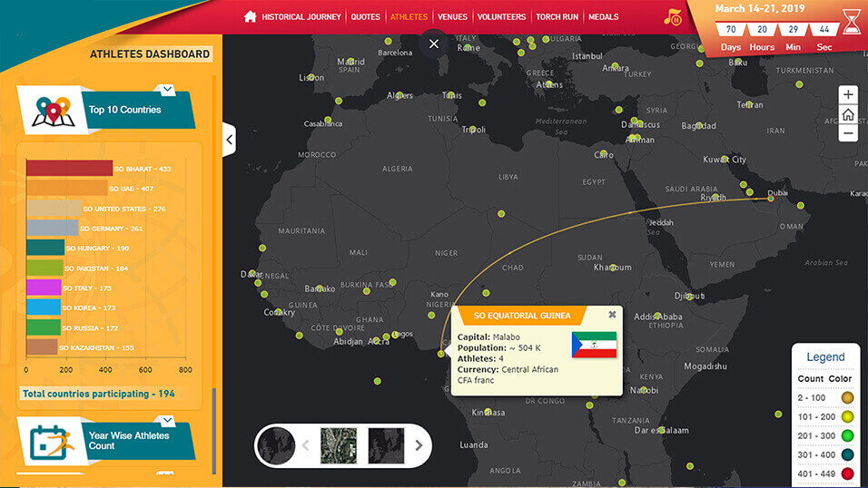The image size is (868, 488).
Task: Zoom in on the map
Action: pos(848,94)
